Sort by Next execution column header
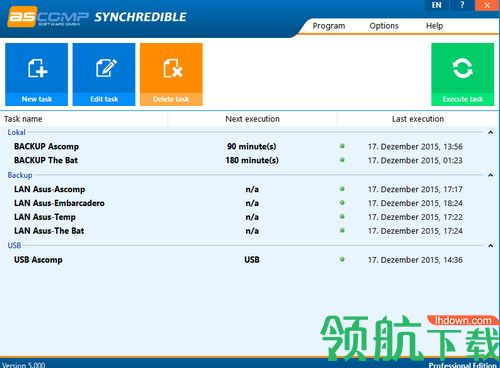The width and height of the screenshot is (500, 368). tap(252, 119)
